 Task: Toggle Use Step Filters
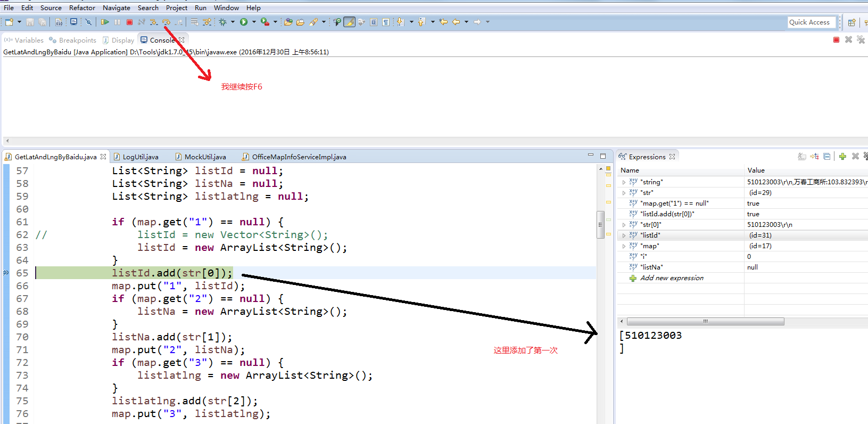[x=207, y=22]
